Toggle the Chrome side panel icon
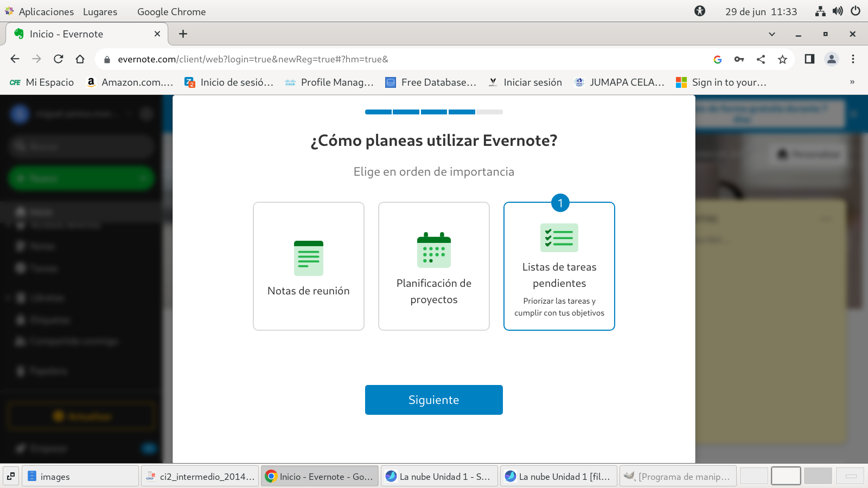868x488 pixels. click(809, 59)
